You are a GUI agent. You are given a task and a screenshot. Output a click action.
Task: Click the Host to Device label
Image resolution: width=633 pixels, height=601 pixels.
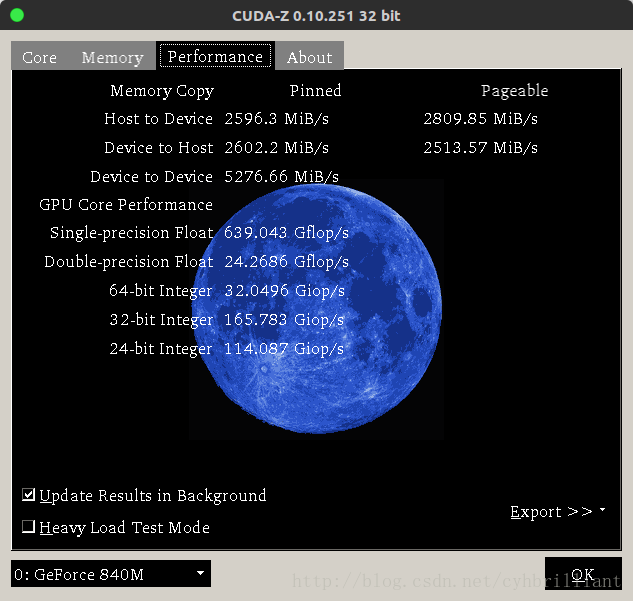tap(159, 119)
